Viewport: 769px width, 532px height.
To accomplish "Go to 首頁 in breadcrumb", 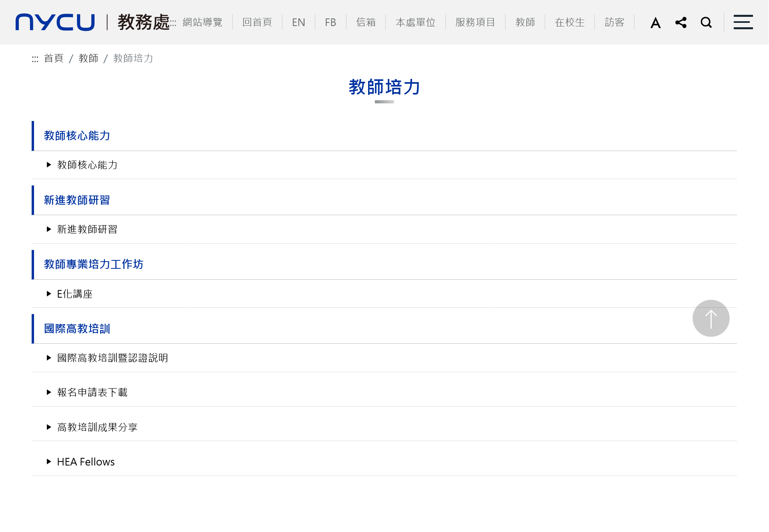I will point(54,58).
